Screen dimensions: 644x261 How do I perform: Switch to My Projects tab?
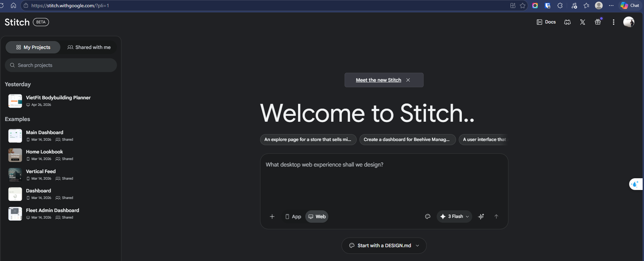[33, 47]
